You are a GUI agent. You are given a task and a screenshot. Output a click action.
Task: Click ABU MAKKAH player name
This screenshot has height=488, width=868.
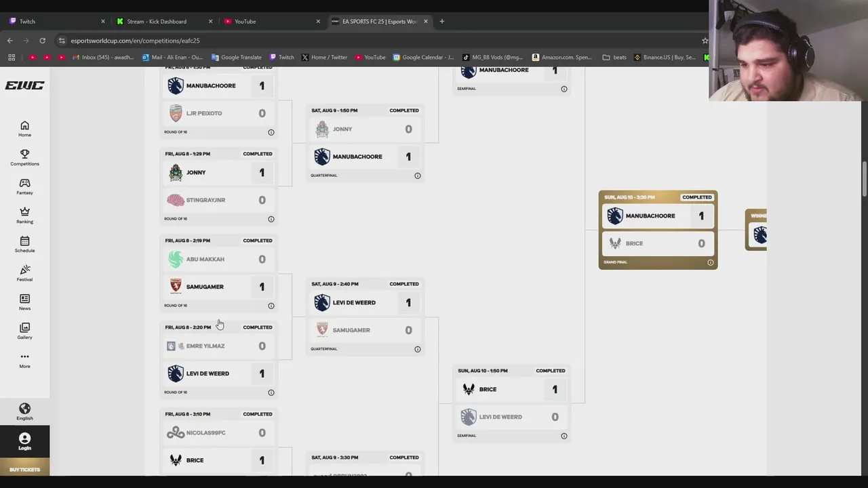[205, 259]
